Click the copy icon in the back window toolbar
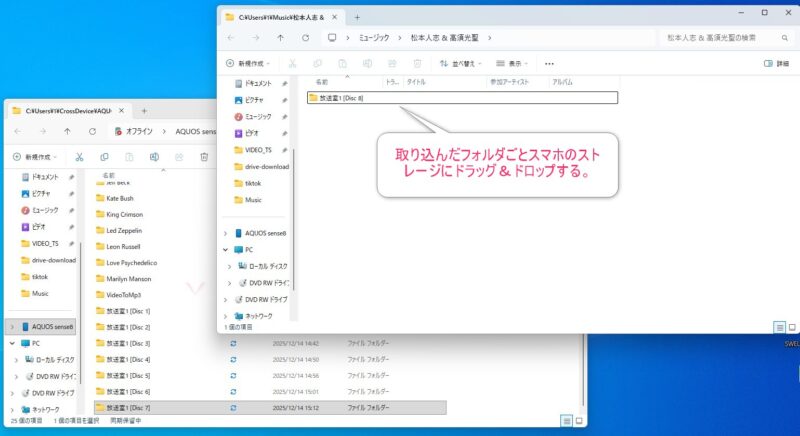Screen dimensions: 800x436 click(104, 157)
